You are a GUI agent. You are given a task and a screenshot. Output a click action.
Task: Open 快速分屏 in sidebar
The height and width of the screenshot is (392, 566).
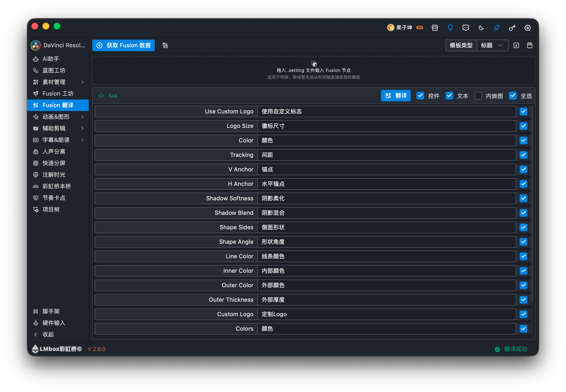[58, 163]
